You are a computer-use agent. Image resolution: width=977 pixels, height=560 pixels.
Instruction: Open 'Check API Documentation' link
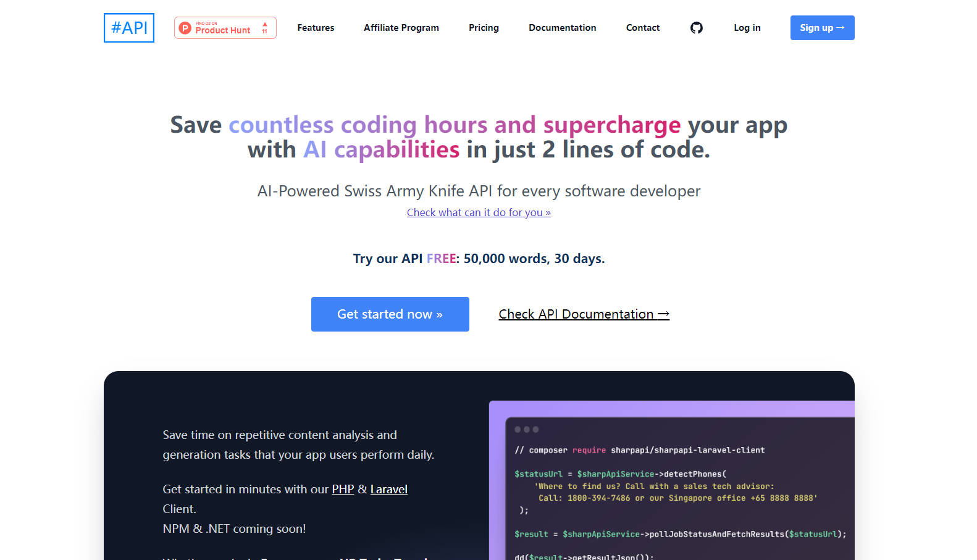tap(584, 314)
